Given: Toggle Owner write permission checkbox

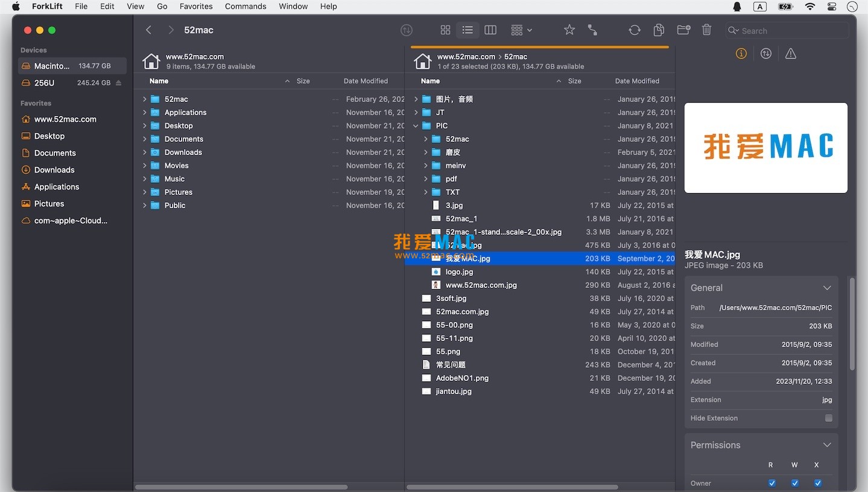Looking at the screenshot, I should click(794, 483).
